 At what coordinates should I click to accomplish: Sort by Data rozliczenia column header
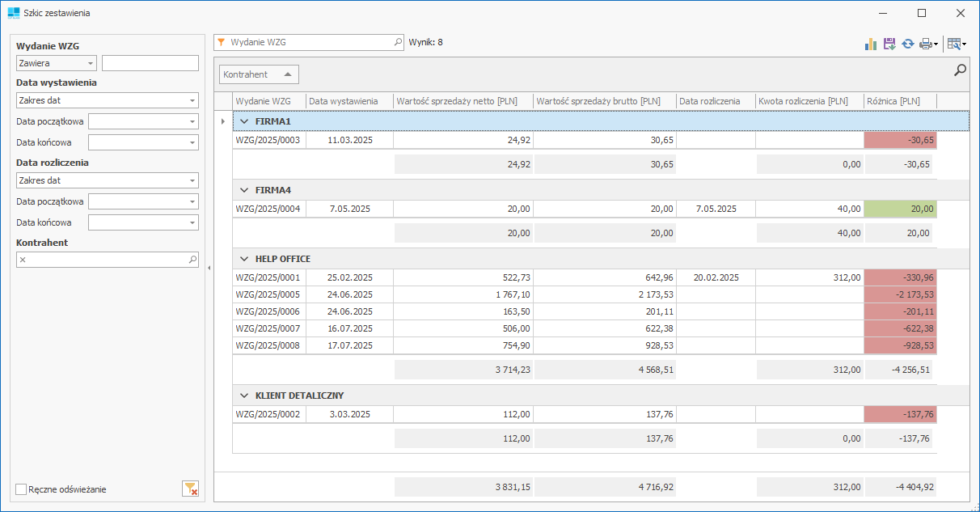click(x=715, y=101)
